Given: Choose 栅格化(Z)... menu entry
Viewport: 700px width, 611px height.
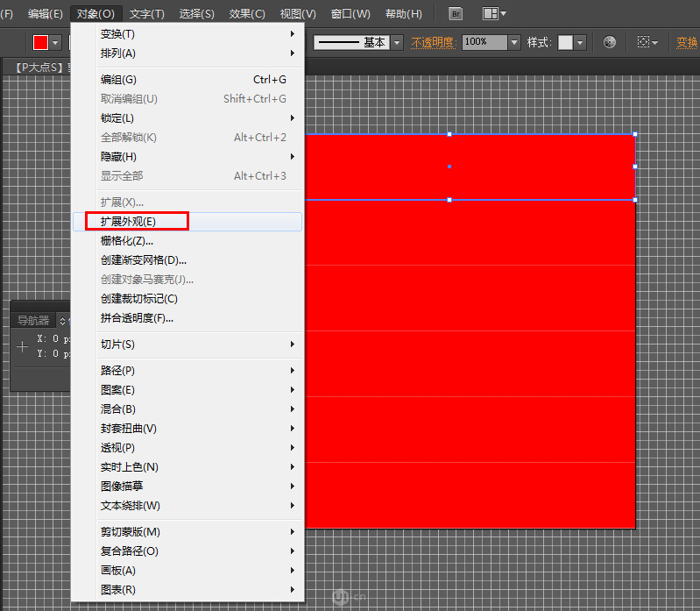Looking at the screenshot, I should point(127,241).
